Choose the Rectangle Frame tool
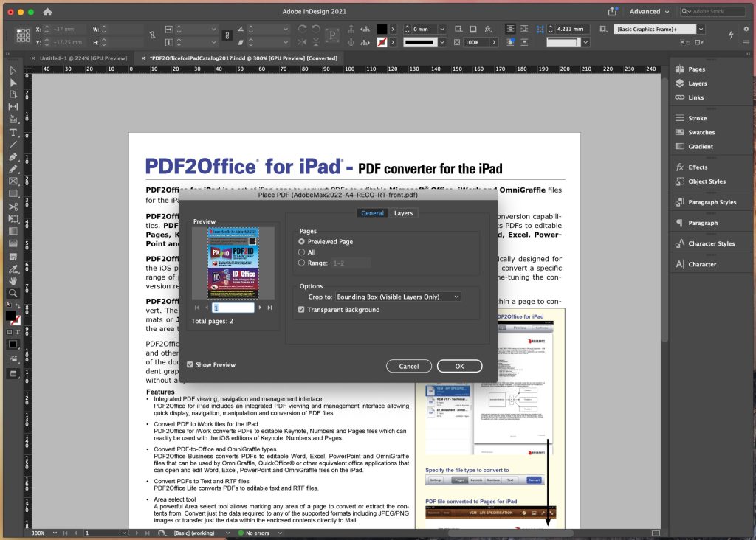 tap(13, 181)
